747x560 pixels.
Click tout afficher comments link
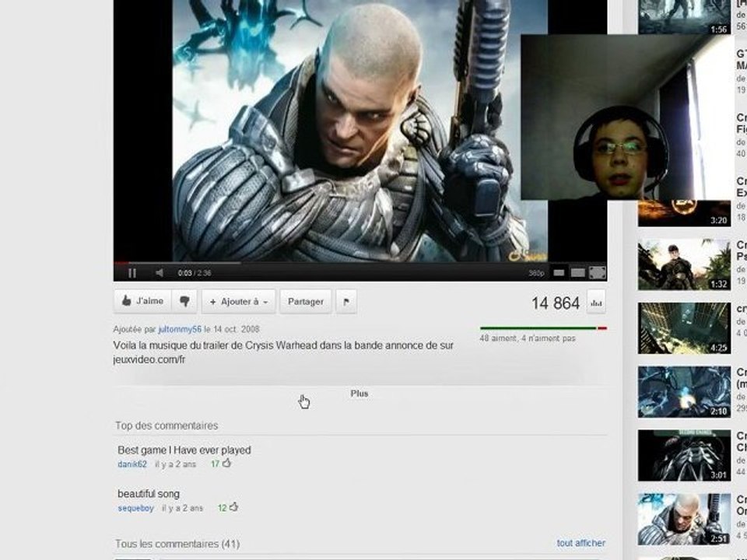tap(580, 543)
